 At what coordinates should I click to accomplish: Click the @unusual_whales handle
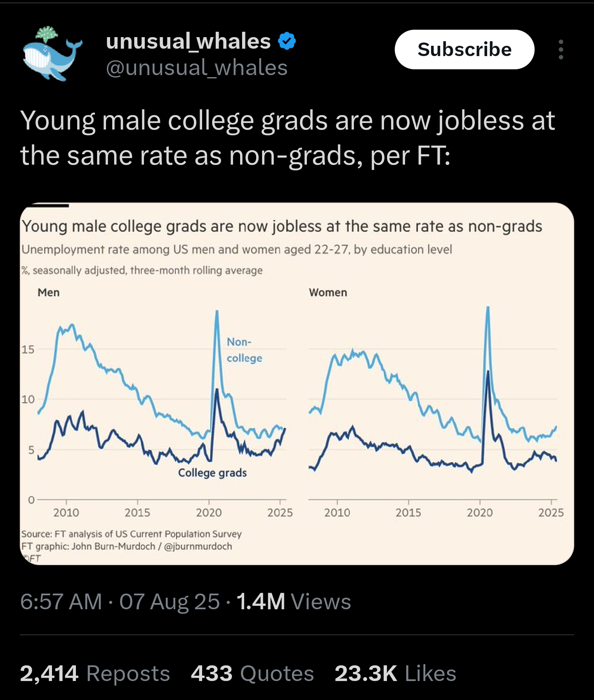pyautogui.click(x=196, y=68)
